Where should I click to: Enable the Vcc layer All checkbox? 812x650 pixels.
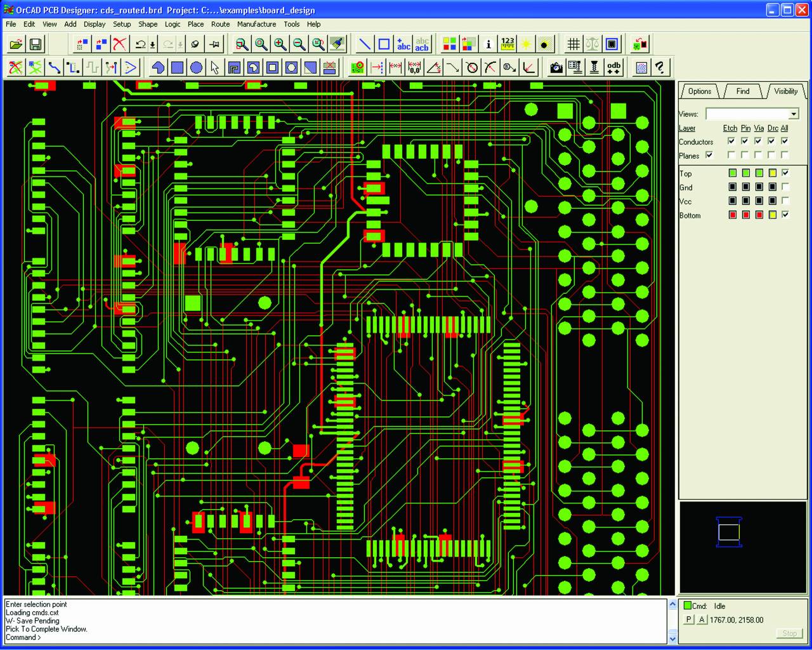[x=785, y=201]
